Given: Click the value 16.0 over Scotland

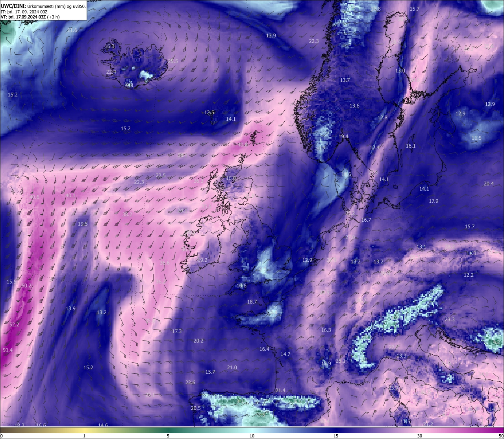Looking at the screenshot, I should tap(231, 178).
